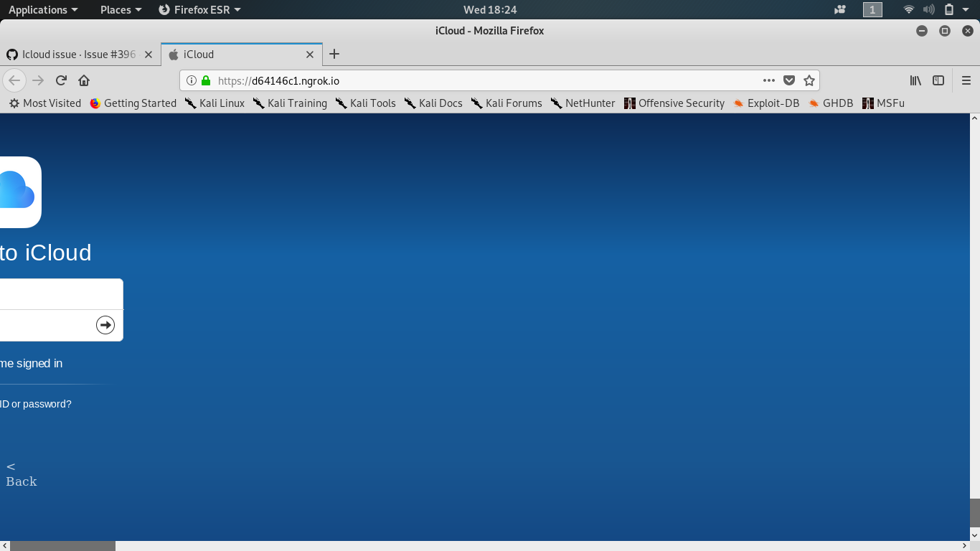Screen dimensions: 980x551
Task: Click the scroll up arrow
Action: (975, 118)
